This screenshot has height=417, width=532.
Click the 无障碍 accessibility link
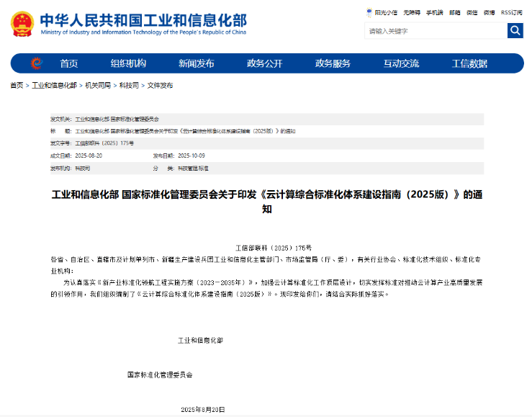point(412,12)
